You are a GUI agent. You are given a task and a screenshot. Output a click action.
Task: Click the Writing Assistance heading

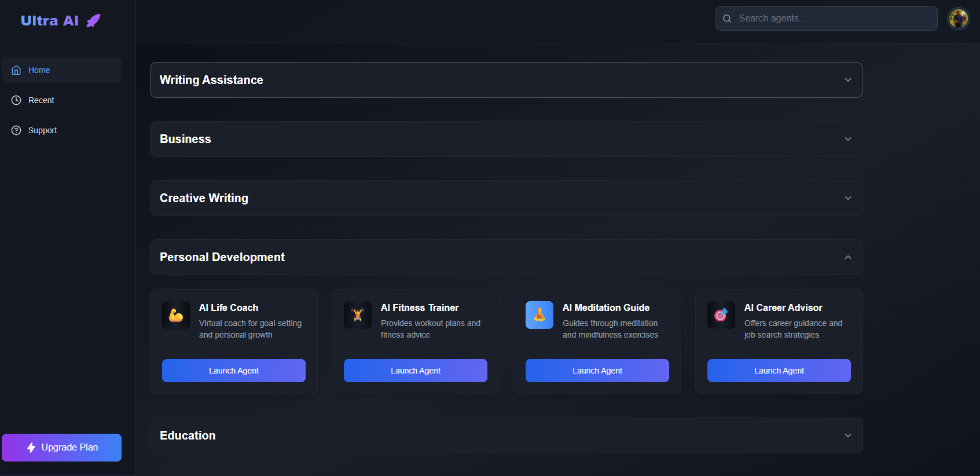[211, 80]
